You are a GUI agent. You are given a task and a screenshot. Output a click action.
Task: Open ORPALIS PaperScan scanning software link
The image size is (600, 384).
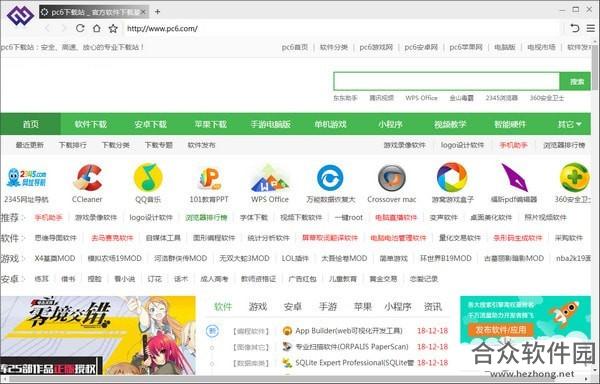click(x=352, y=347)
